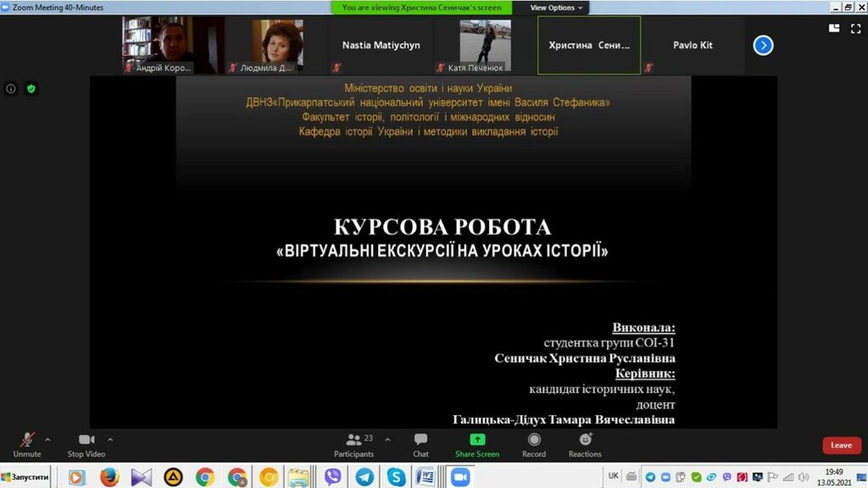Select Nastia Matiychyn's video tile
The height and width of the screenshot is (488, 868).
(381, 46)
